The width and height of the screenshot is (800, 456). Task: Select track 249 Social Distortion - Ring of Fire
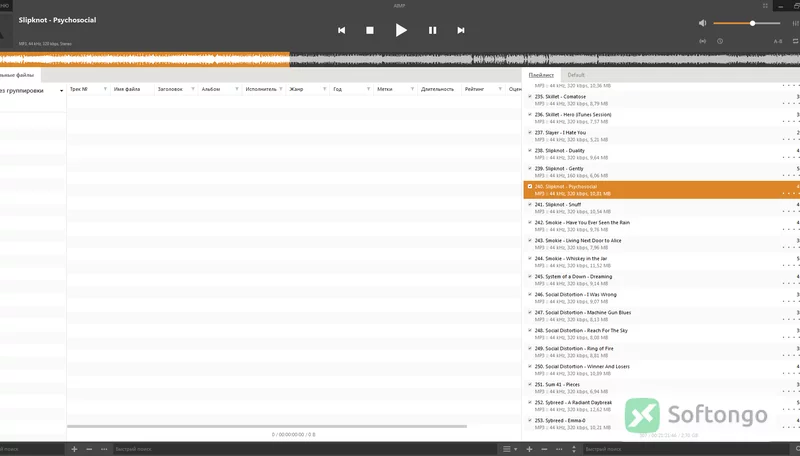tap(661, 352)
